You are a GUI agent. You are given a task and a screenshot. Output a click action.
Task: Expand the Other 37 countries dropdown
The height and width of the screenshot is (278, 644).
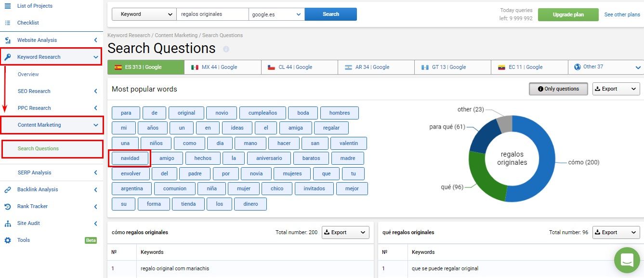(x=606, y=67)
